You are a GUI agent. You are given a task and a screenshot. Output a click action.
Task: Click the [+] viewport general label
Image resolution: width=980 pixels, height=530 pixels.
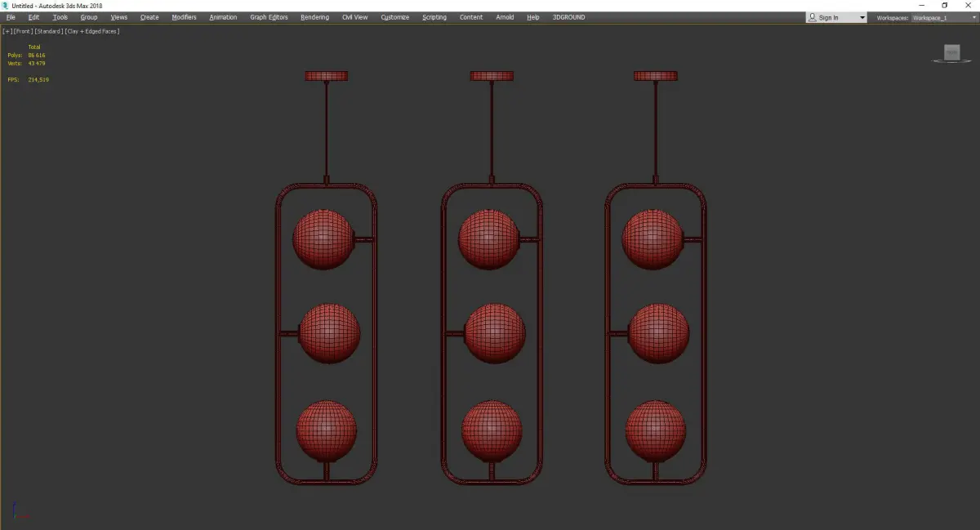coord(7,31)
